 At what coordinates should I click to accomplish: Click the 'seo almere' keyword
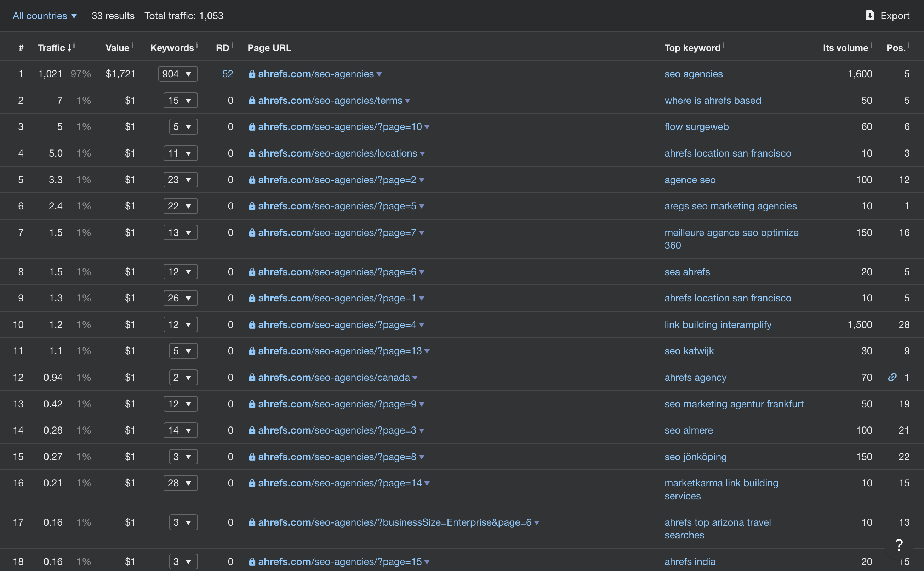coord(689,430)
